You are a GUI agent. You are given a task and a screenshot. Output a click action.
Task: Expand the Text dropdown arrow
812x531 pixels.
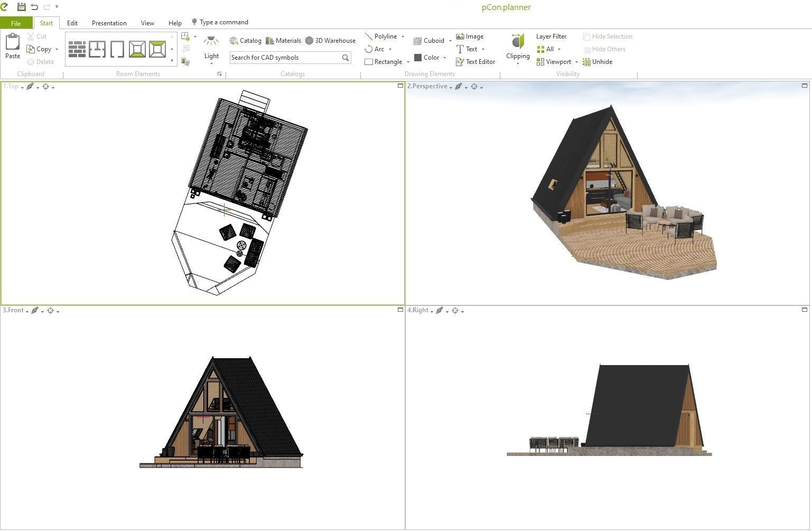click(x=483, y=49)
